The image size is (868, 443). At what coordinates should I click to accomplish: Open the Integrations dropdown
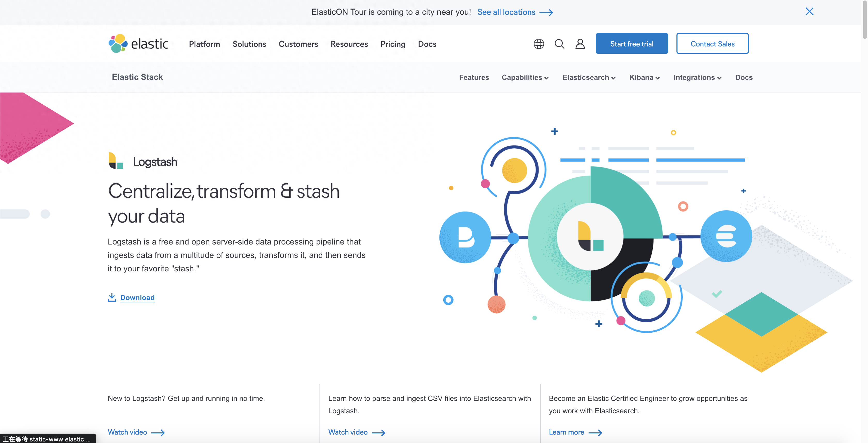[x=697, y=78]
